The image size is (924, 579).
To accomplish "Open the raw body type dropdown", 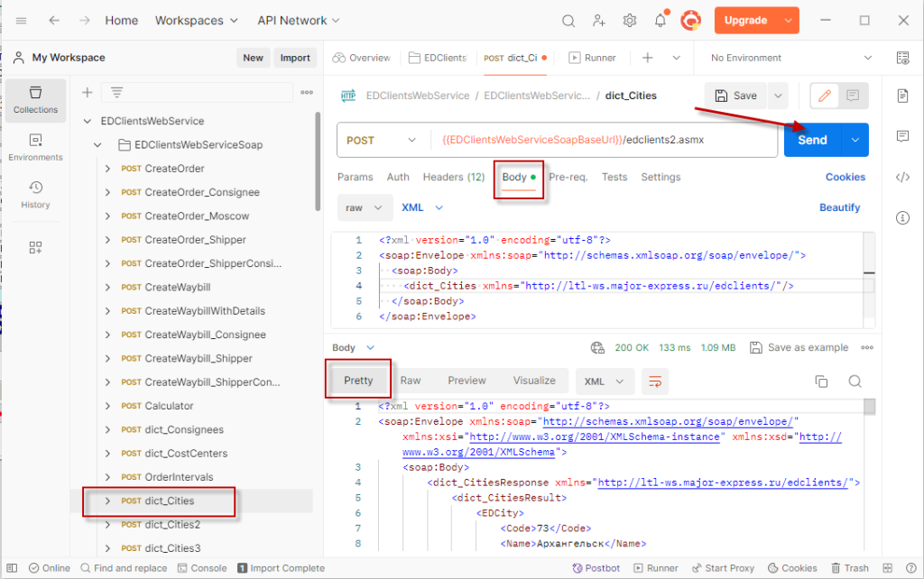I will click(365, 208).
